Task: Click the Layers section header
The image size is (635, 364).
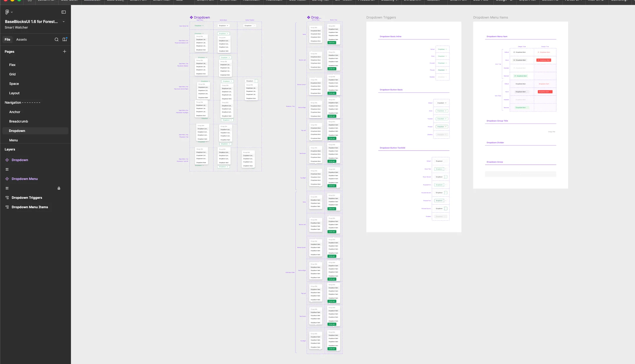Action: pyautogui.click(x=10, y=149)
